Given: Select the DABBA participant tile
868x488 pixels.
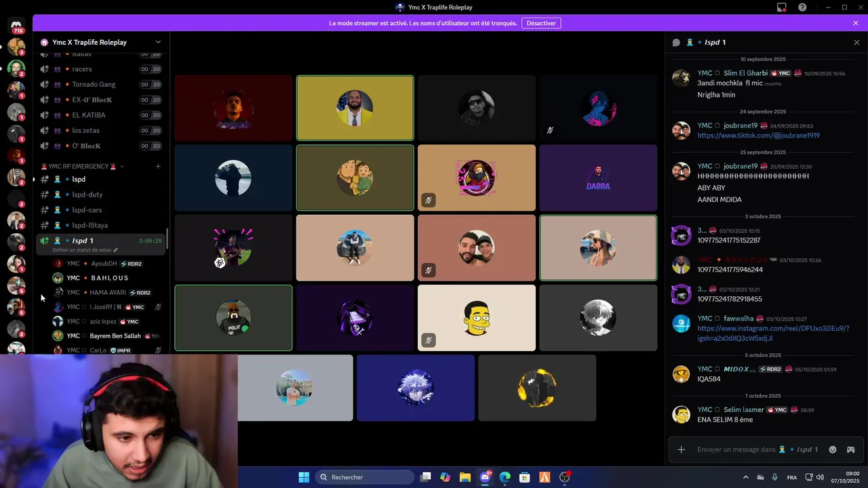Looking at the screenshot, I should 598,178.
